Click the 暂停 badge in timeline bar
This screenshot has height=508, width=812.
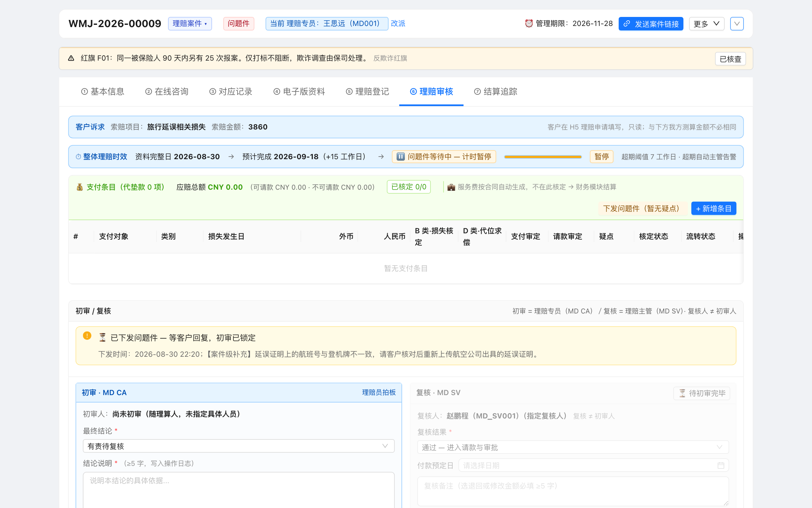601,157
